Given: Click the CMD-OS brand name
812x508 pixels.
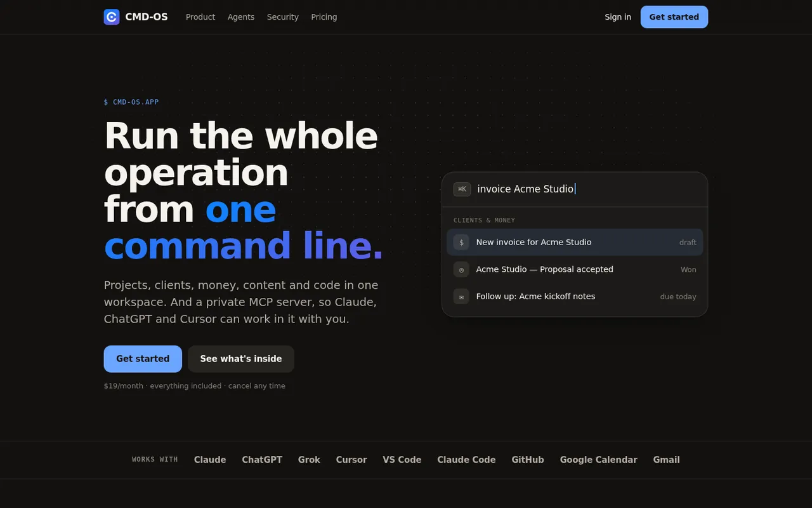Looking at the screenshot, I should (147, 17).
